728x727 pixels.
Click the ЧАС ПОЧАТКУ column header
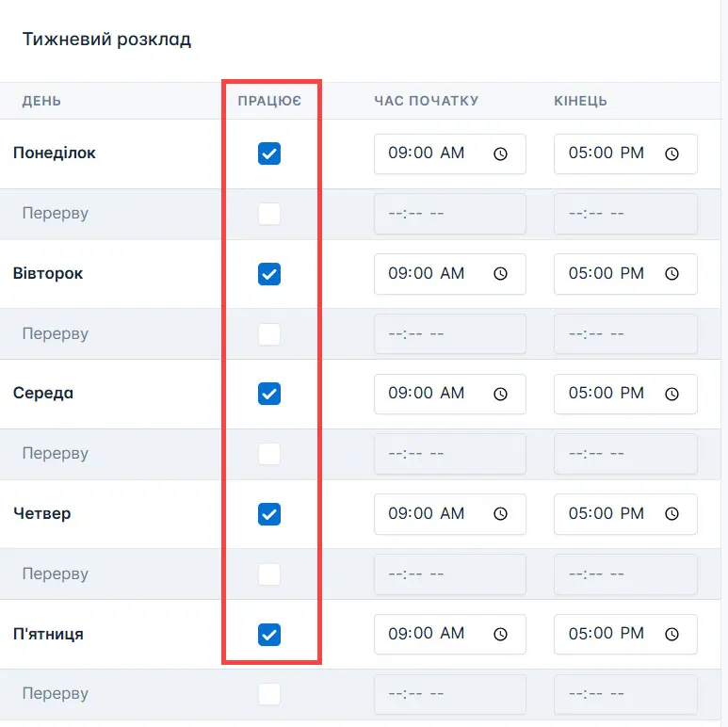427,101
